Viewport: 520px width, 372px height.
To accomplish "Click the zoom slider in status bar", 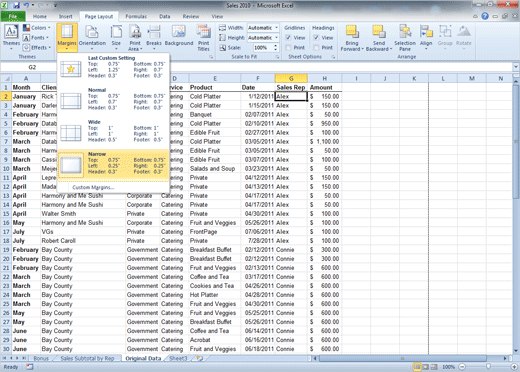I will pyautogui.click(x=488, y=367).
